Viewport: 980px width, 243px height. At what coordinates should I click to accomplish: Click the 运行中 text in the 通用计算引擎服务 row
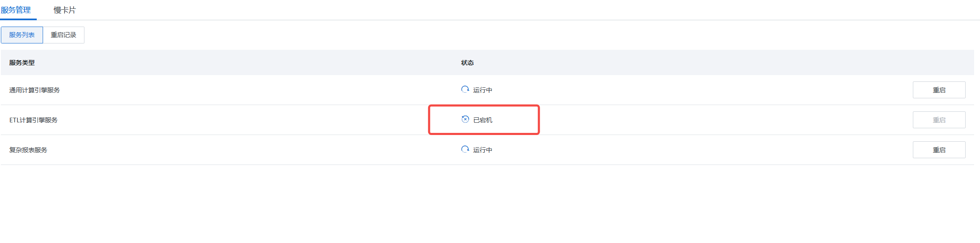pos(483,90)
